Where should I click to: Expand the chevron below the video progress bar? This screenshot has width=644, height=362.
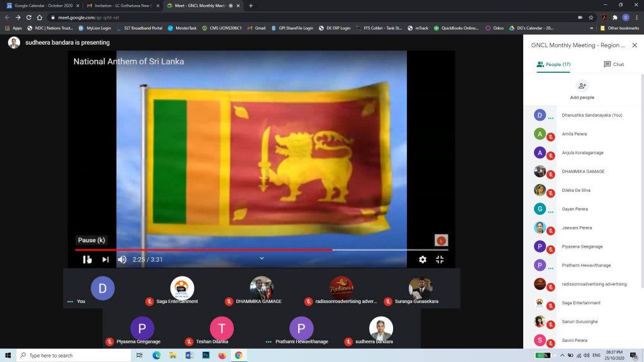coord(262,258)
